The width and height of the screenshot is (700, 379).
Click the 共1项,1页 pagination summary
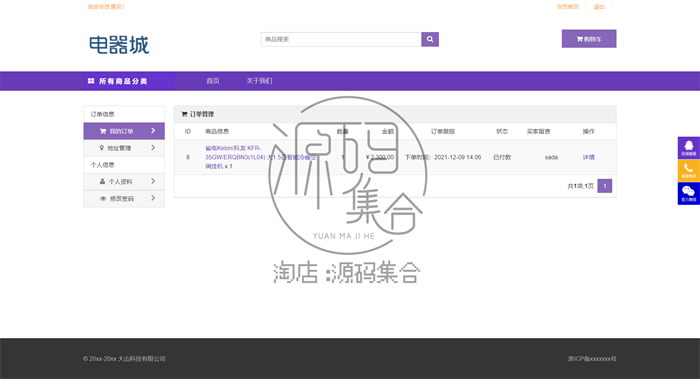coord(580,186)
